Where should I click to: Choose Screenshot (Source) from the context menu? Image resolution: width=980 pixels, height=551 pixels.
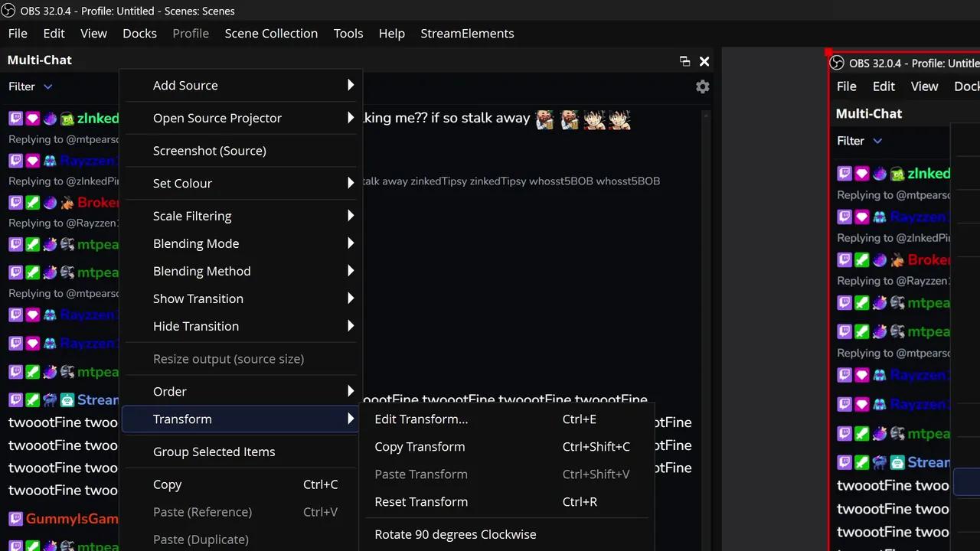tap(240, 151)
